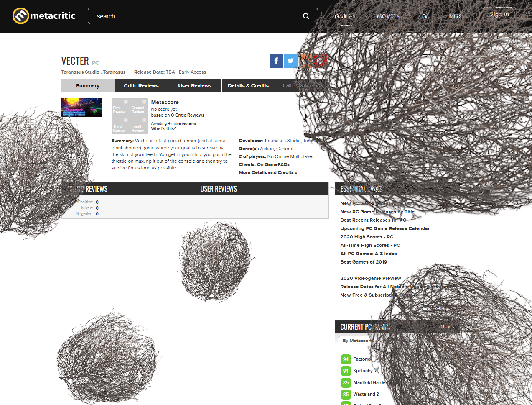Open the 'What's this?' Metascore link
This screenshot has width=532, height=405.
pyautogui.click(x=163, y=129)
